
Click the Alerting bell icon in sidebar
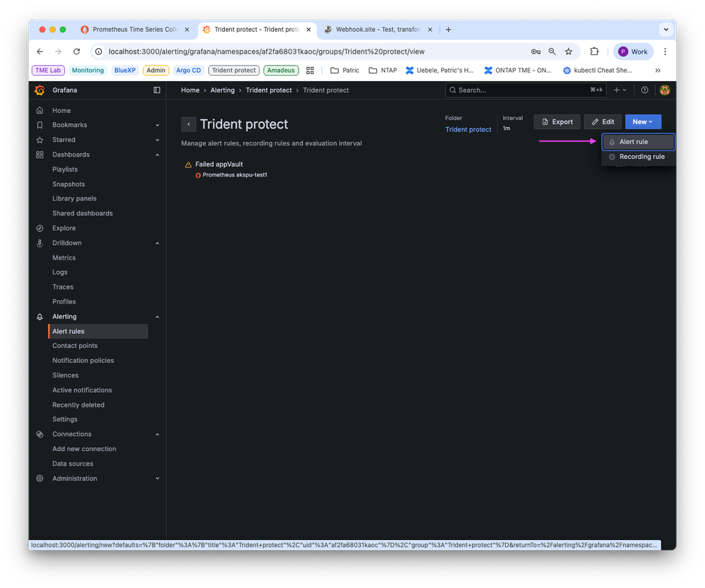coord(40,316)
